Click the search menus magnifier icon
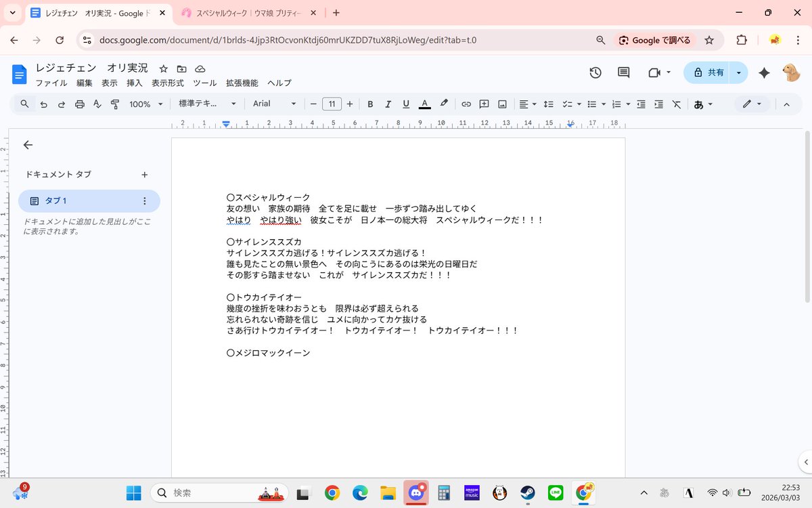The height and width of the screenshot is (508, 812). pos(24,104)
